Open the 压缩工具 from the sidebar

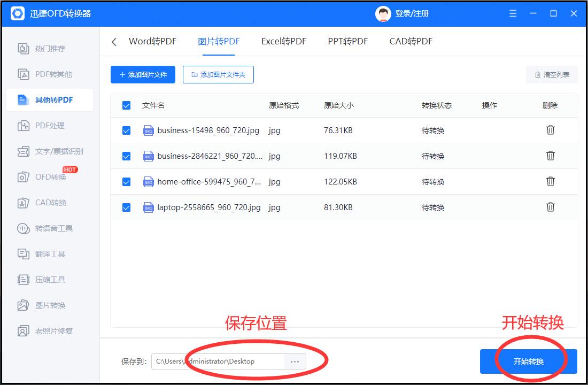click(51, 279)
